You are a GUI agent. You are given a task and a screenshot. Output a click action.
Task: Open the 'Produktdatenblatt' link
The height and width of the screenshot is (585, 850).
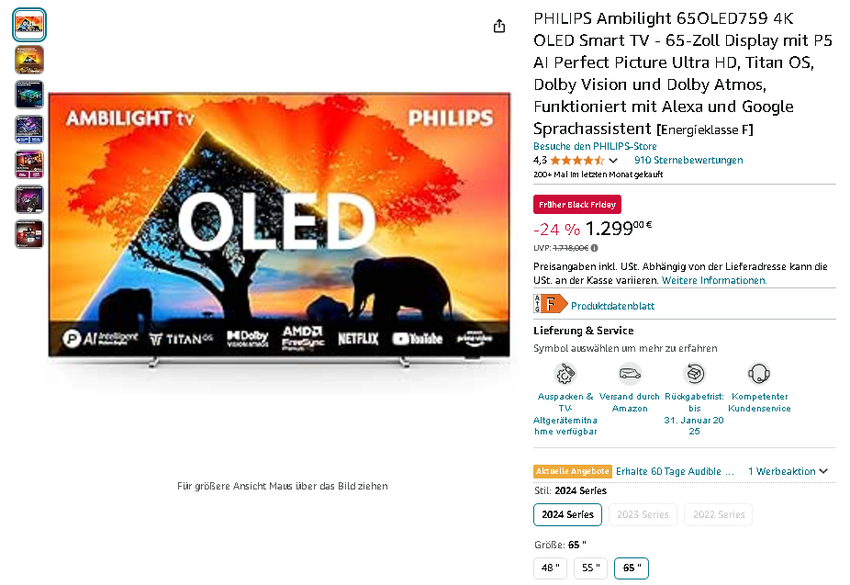tap(612, 305)
